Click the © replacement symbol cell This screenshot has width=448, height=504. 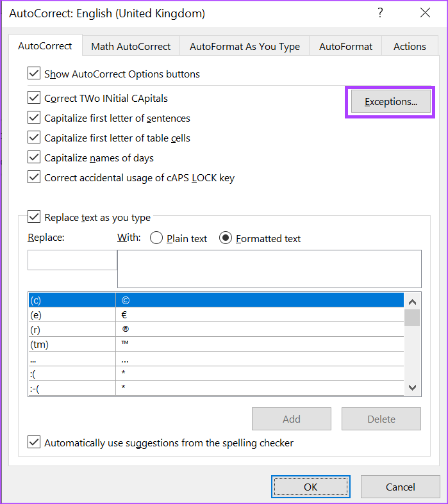click(260, 300)
